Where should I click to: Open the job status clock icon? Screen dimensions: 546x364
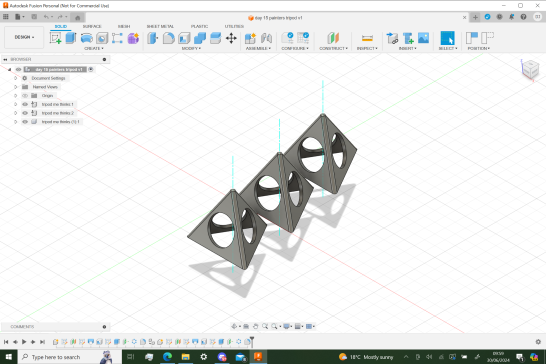tap(499, 17)
